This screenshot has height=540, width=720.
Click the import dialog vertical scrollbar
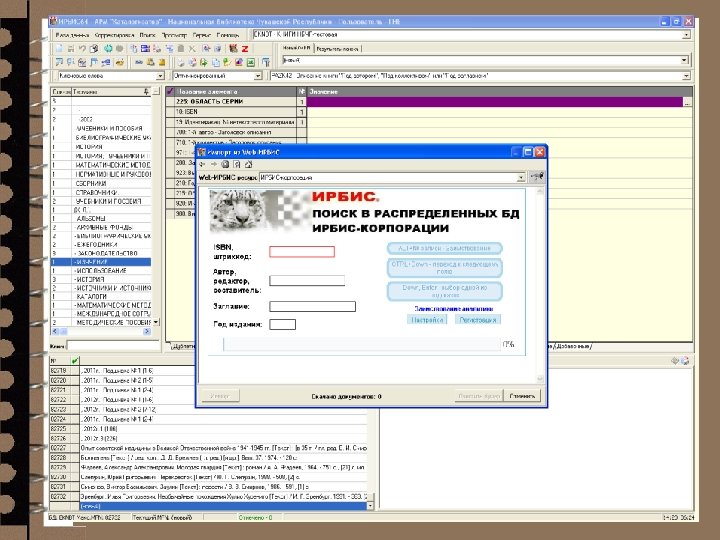coord(540,287)
